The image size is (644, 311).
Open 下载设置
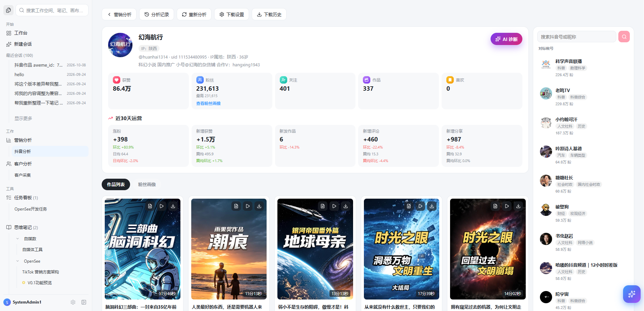point(232,15)
